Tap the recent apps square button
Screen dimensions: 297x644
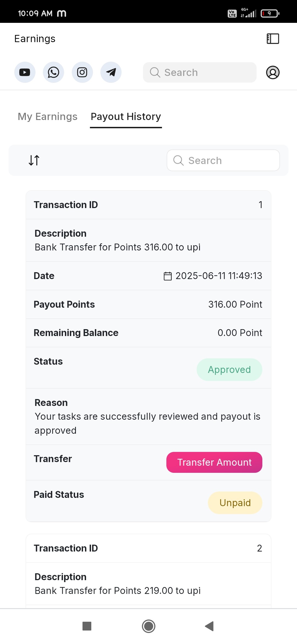click(87, 626)
